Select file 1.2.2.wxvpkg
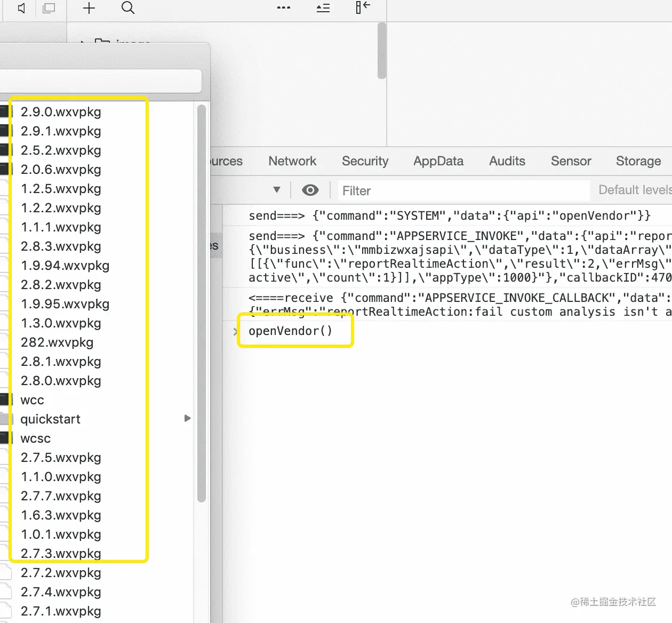Viewport: 672px width, 623px height. click(61, 208)
